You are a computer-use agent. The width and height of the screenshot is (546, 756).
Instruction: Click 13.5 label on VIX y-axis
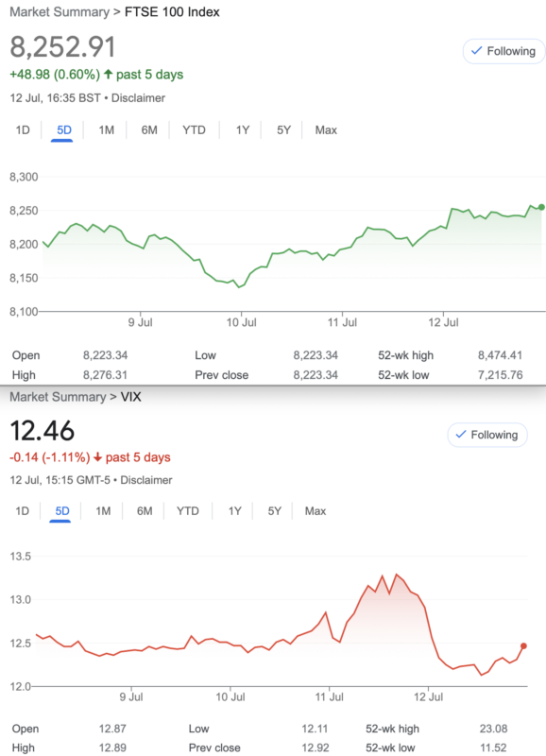click(x=20, y=557)
